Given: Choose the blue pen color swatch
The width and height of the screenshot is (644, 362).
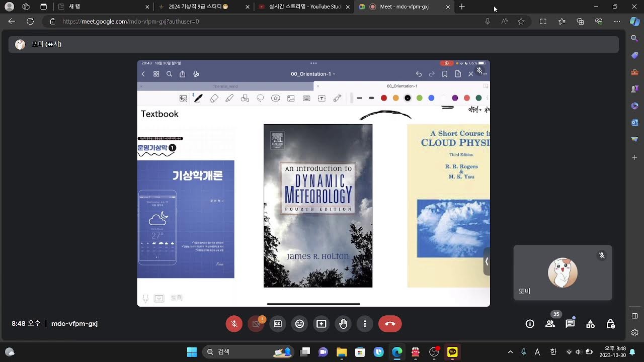Looking at the screenshot, I should point(431,98).
